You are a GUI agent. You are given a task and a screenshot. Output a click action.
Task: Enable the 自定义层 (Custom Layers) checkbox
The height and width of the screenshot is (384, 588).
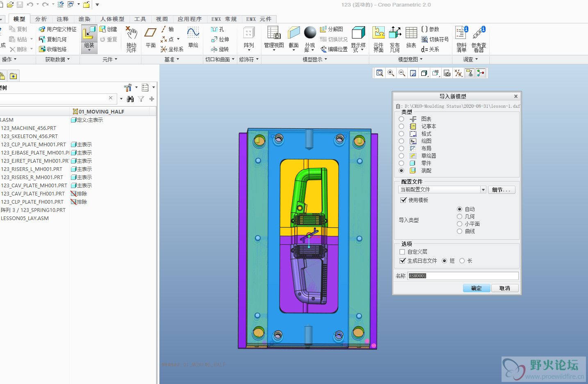402,252
